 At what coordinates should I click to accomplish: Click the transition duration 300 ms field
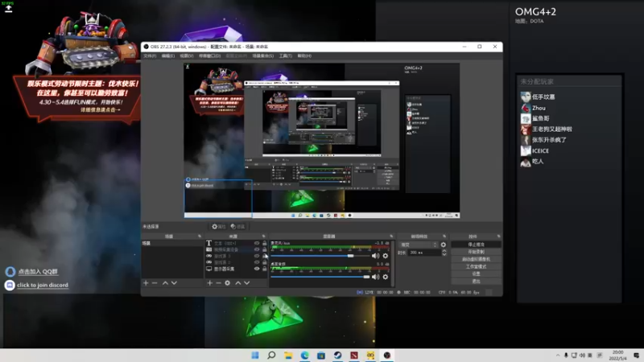tap(424, 253)
